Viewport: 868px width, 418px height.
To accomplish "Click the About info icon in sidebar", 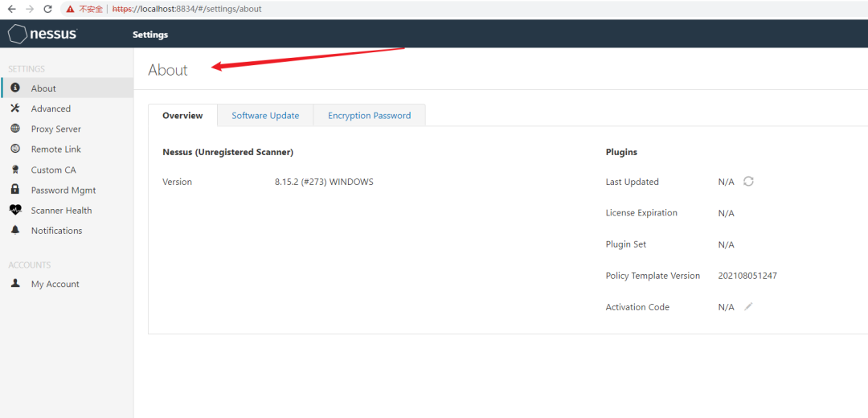I will (15, 88).
